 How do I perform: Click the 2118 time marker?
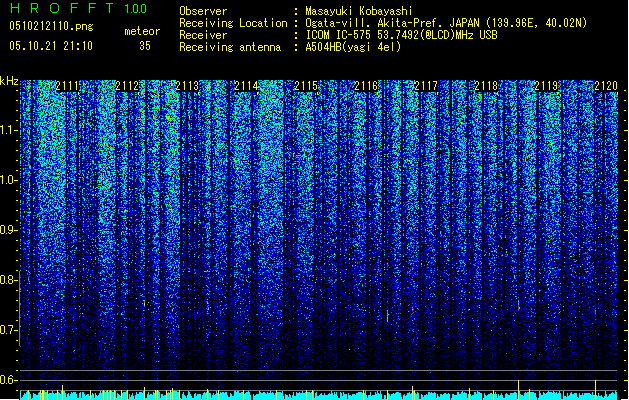pyautogui.click(x=486, y=86)
